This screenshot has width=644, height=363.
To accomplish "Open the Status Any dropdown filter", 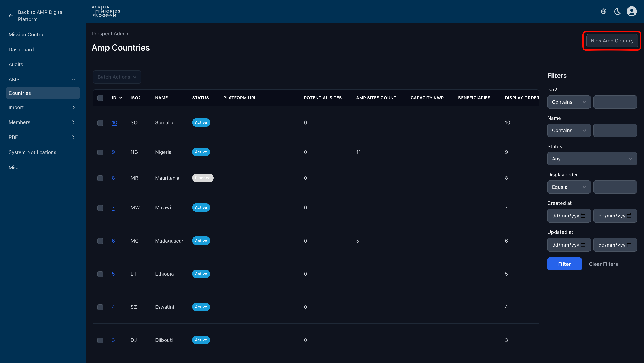I will (x=592, y=159).
